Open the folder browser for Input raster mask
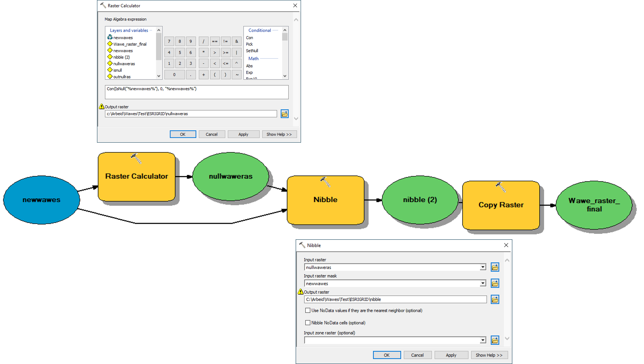644x364 pixels. tap(495, 283)
